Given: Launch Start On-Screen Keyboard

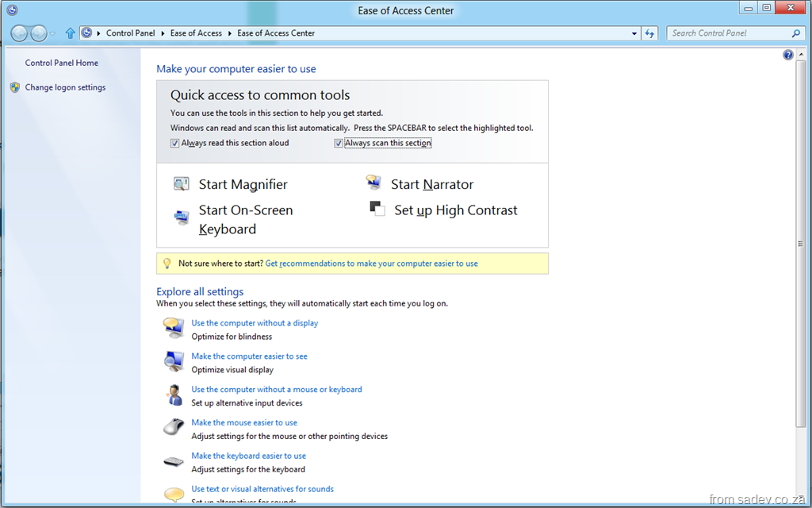Looking at the screenshot, I should coord(246,219).
